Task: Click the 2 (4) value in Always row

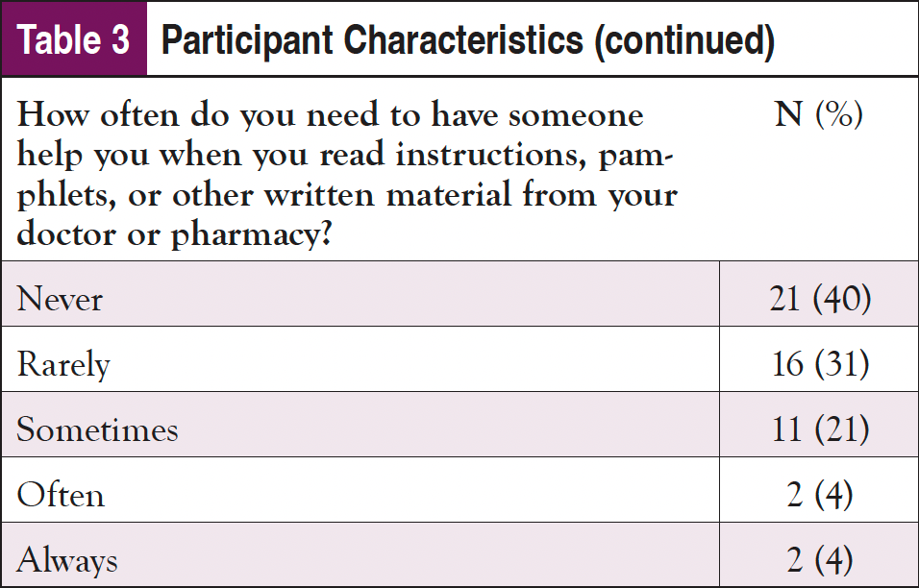Action: pyautogui.click(x=819, y=559)
